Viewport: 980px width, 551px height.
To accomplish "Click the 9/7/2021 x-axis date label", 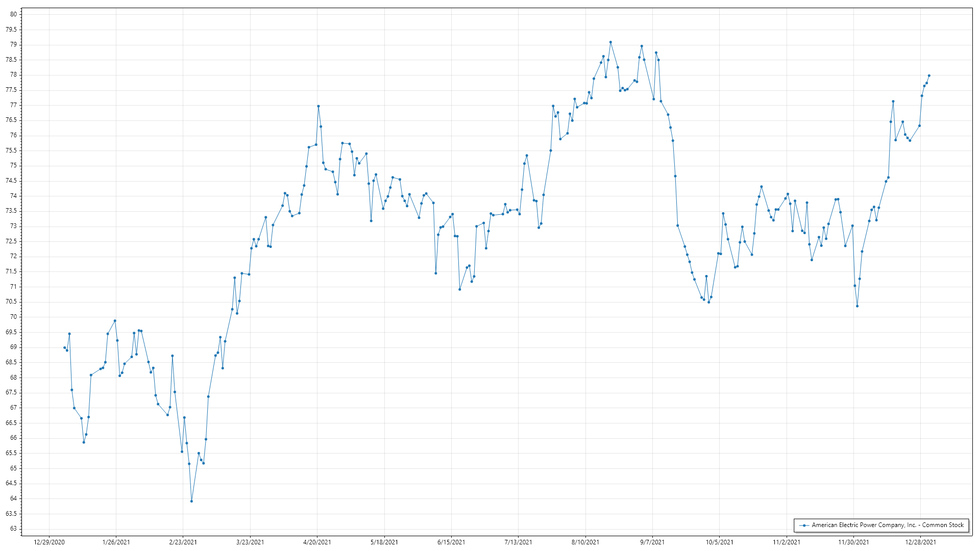I will coord(652,542).
